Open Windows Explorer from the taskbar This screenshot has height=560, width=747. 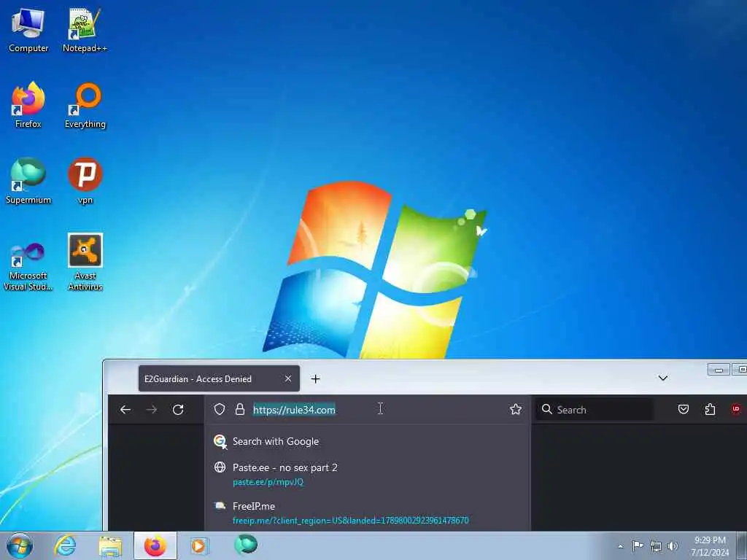coord(111,545)
